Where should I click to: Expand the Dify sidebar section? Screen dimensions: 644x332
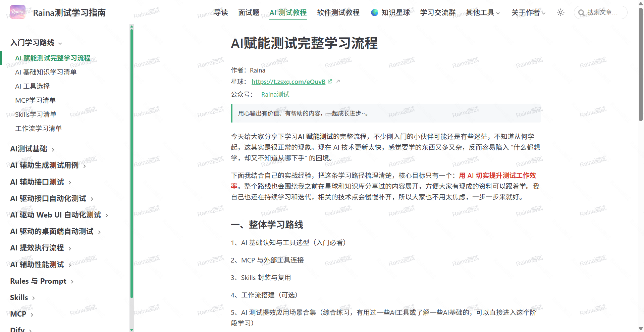pyautogui.click(x=21, y=329)
